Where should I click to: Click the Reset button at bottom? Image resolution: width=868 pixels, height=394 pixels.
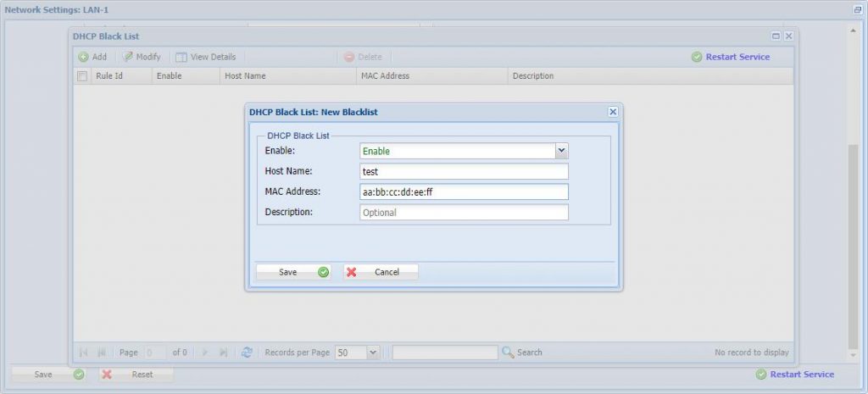pyautogui.click(x=136, y=375)
